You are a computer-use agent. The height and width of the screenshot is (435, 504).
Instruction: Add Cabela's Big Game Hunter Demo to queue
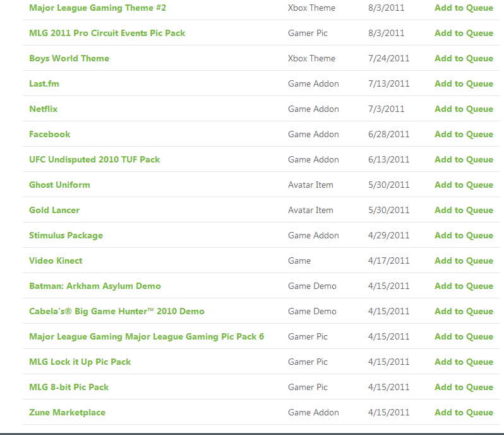tap(464, 312)
